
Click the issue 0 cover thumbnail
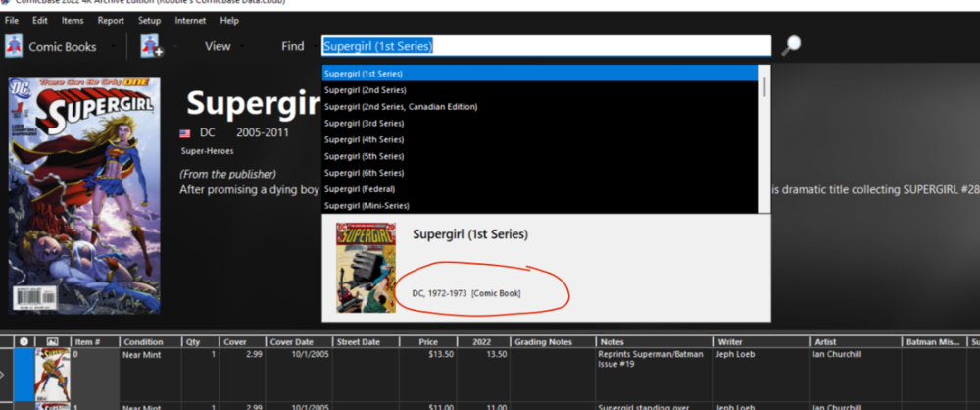click(x=53, y=375)
